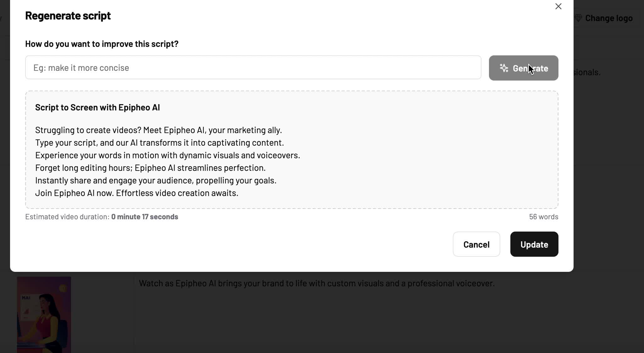Click the estimated video duration text
Screen dimensions: 644x353
pyautogui.click(x=102, y=217)
